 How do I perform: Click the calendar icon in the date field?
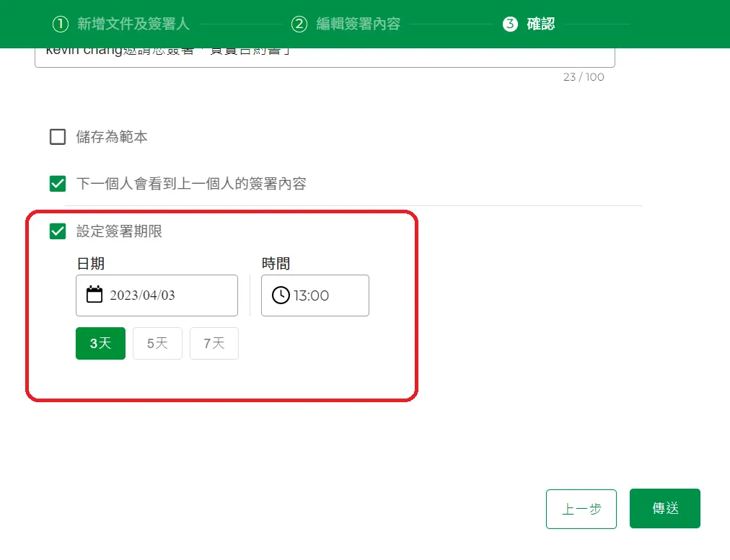pyautogui.click(x=94, y=295)
